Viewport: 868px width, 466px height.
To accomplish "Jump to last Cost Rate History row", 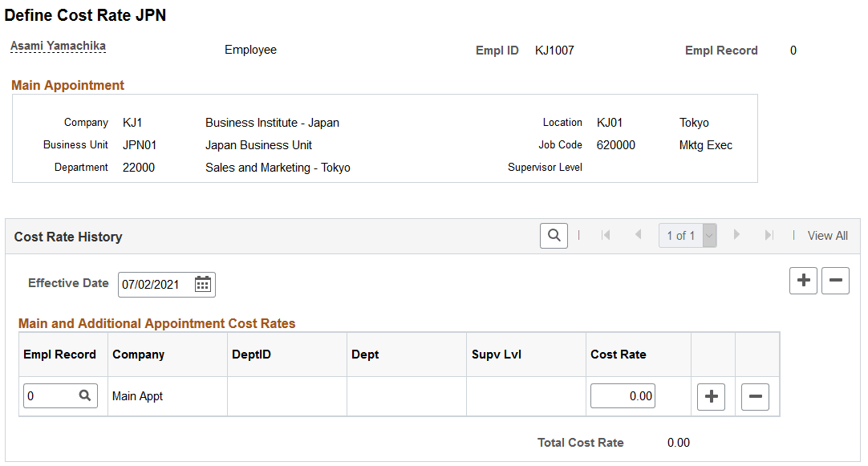I will pyautogui.click(x=769, y=235).
